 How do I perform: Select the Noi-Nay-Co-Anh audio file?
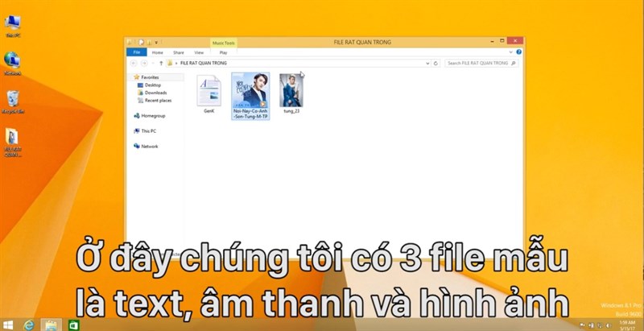250,96
